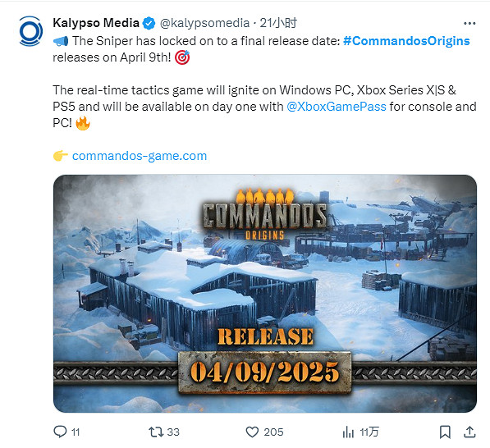Share the tweet using upload arrow icon
The height and width of the screenshot is (448, 490).
(469, 432)
